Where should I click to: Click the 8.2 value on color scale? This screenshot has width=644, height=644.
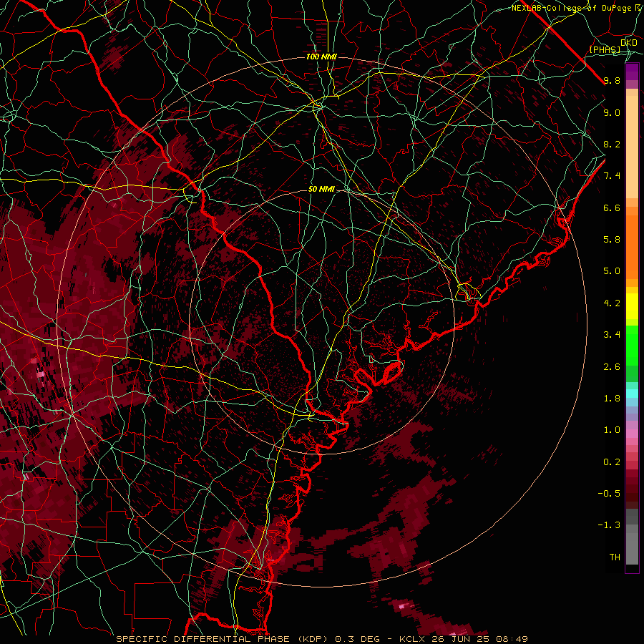click(612, 144)
